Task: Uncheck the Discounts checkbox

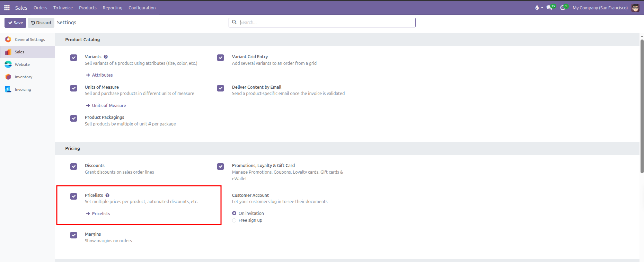Action: [x=74, y=166]
